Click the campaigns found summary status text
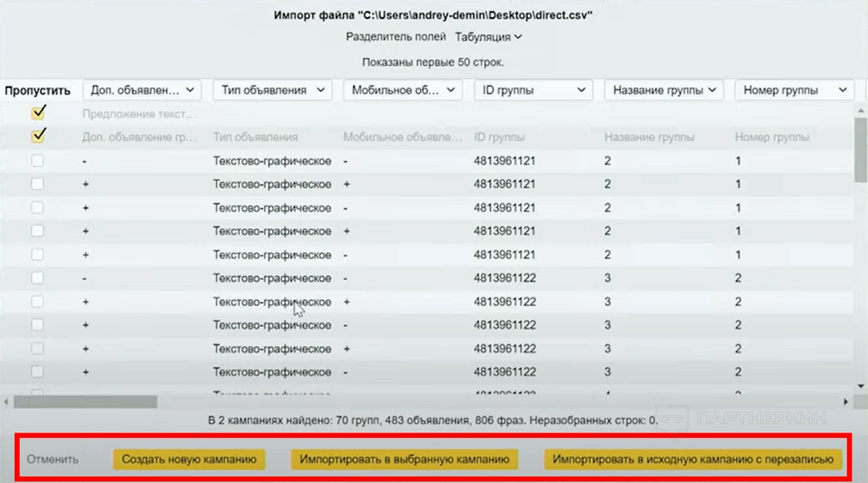Viewport: 868px width, 483px height. pyautogui.click(x=433, y=420)
